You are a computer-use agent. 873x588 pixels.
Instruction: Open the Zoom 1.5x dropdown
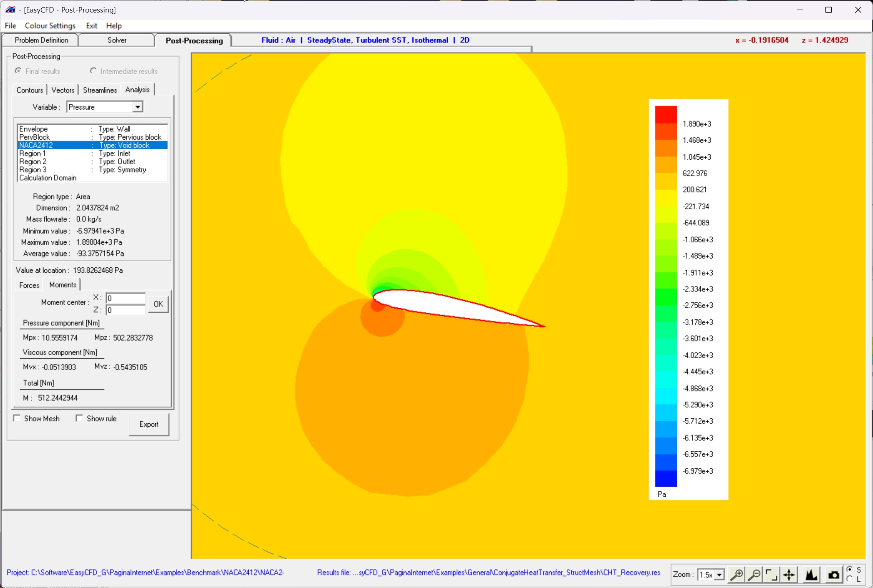(x=719, y=575)
